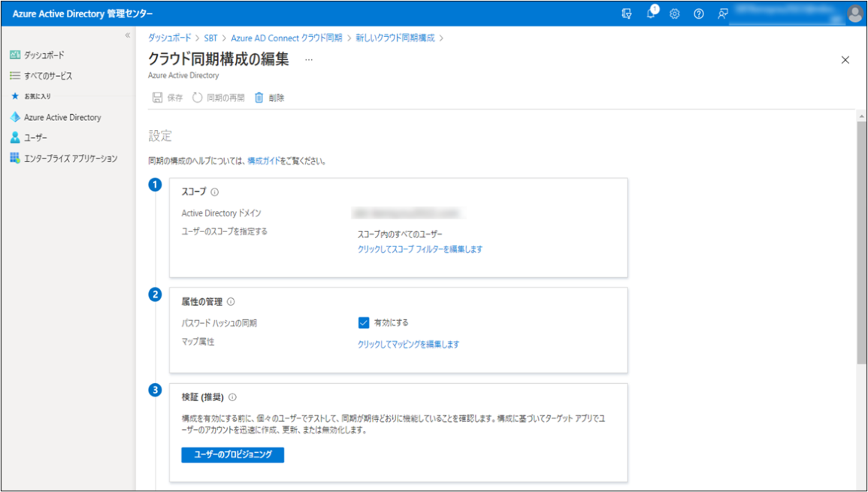
Task: Open the portal settings gear icon
Action: pos(674,14)
